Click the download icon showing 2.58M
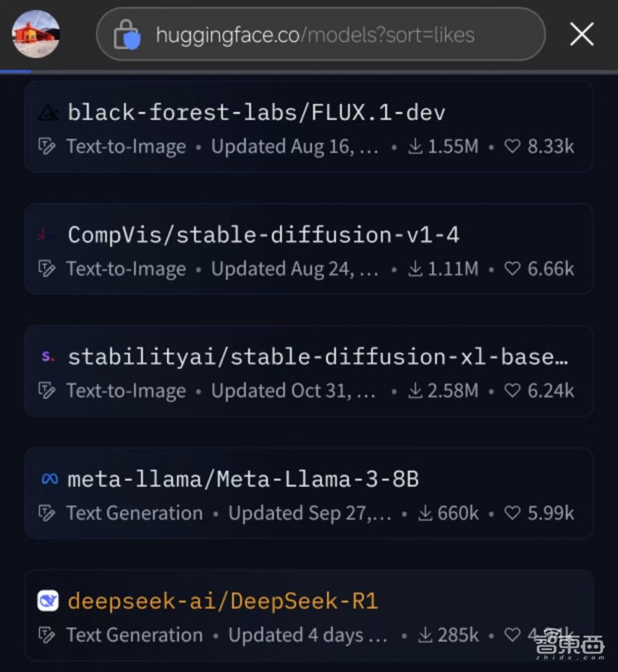 pos(415,390)
